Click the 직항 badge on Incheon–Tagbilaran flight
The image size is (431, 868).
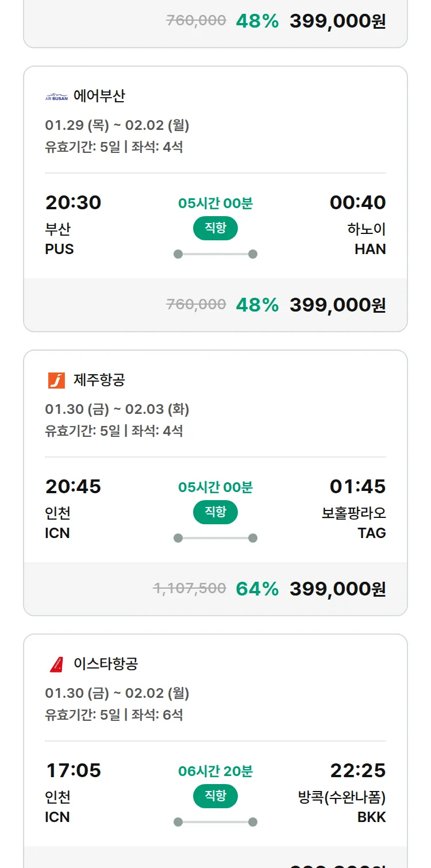pos(215,512)
